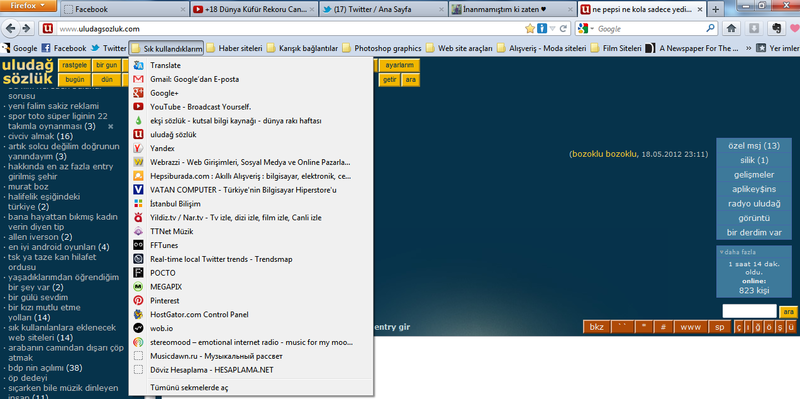800x399 pixels.
Task: Open search engine selector dropdown
Action: [586, 29]
